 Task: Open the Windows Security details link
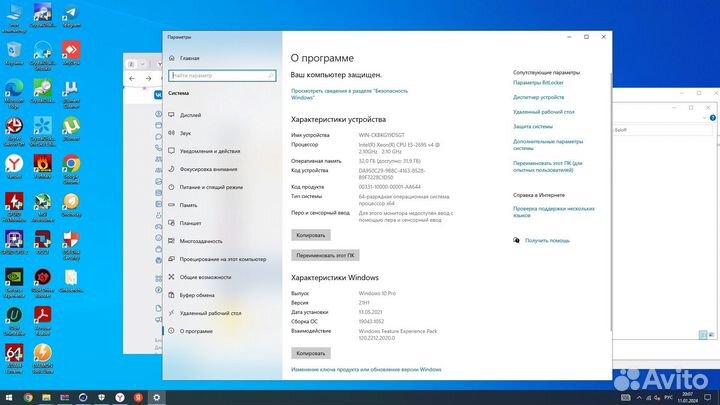(349, 94)
